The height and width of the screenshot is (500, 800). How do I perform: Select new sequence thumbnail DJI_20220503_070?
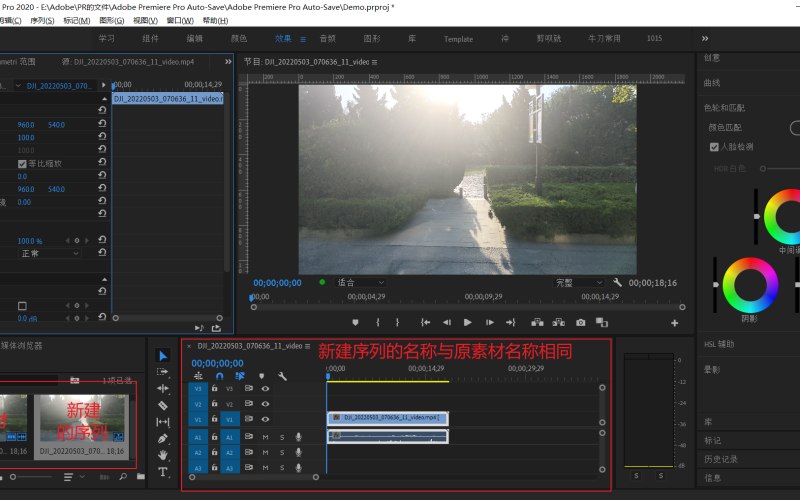[x=82, y=426]
